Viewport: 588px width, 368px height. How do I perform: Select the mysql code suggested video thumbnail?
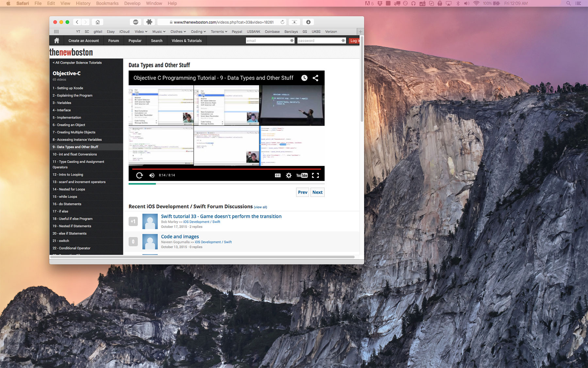point(292,146)
